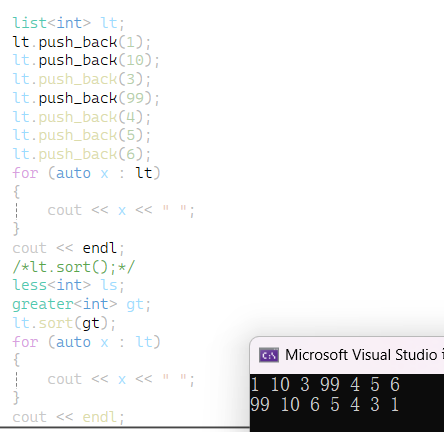Click the console output line '1 10 3 99 4 5 6'
This screenshot has width=444, height=432.
(x=325, y=384)
